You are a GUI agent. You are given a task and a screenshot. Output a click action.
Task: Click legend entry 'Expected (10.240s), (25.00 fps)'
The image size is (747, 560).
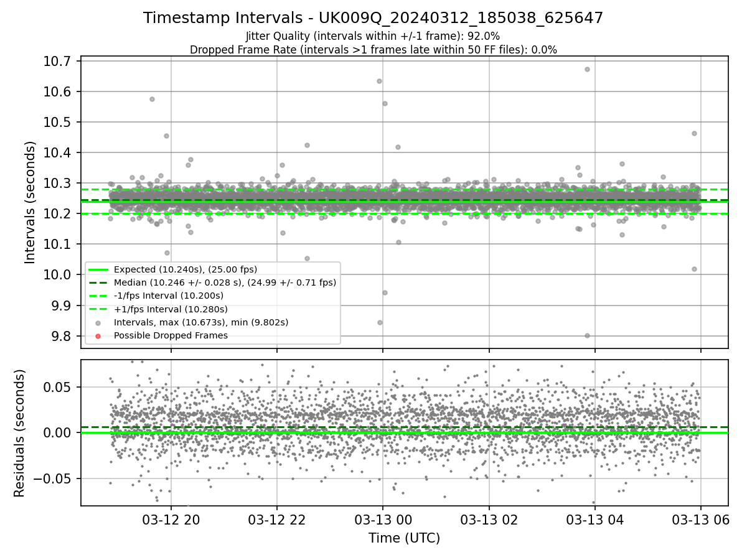pos(186,269)
